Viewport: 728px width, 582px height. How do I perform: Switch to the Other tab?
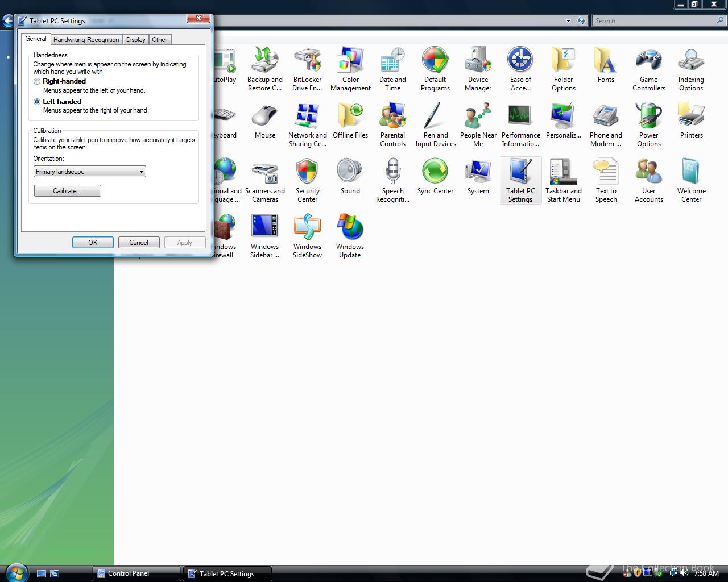(x=160, y=40)
